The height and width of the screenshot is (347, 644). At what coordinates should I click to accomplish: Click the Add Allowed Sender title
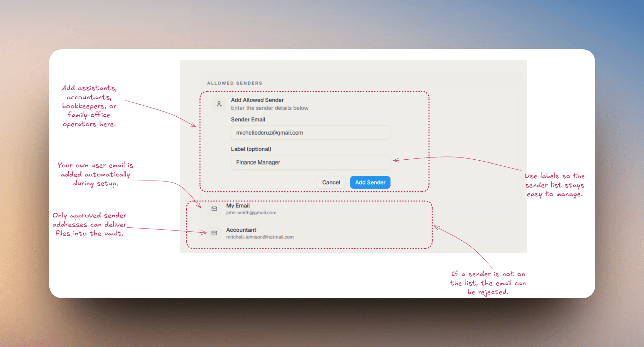tap(257, 100)
